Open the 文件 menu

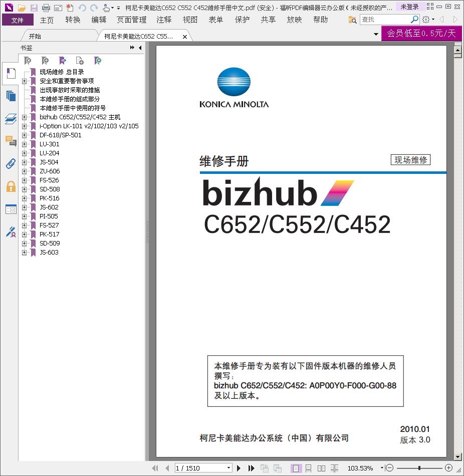tap(18, 20)
